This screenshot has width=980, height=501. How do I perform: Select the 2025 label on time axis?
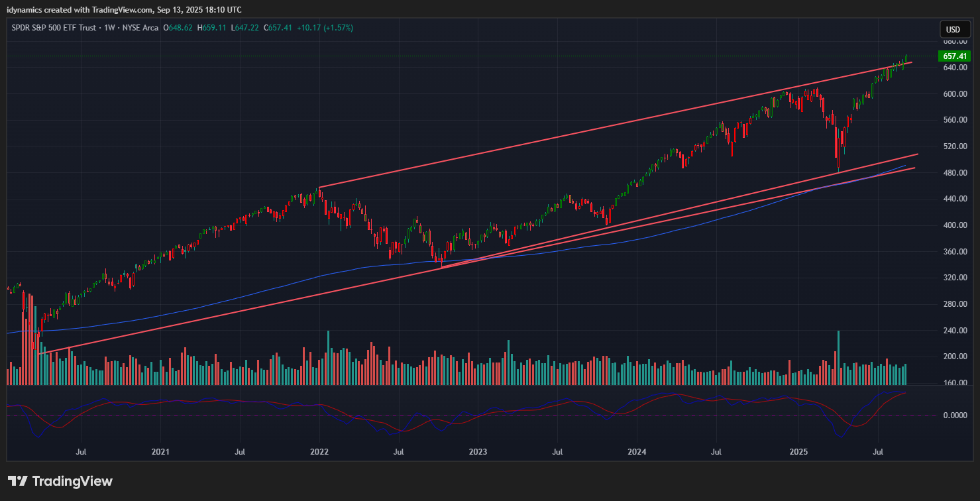(x=798, y=452)
